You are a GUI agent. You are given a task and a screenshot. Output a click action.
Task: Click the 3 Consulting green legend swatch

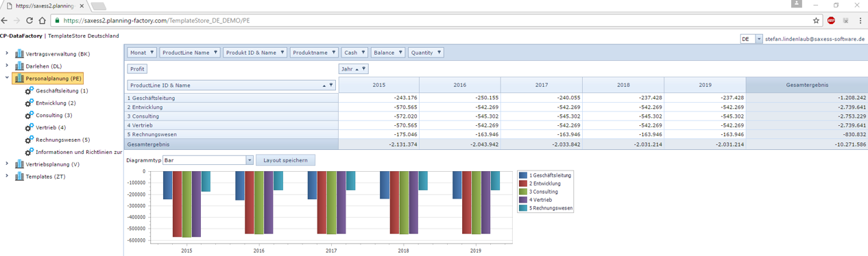tap(523, 192)
